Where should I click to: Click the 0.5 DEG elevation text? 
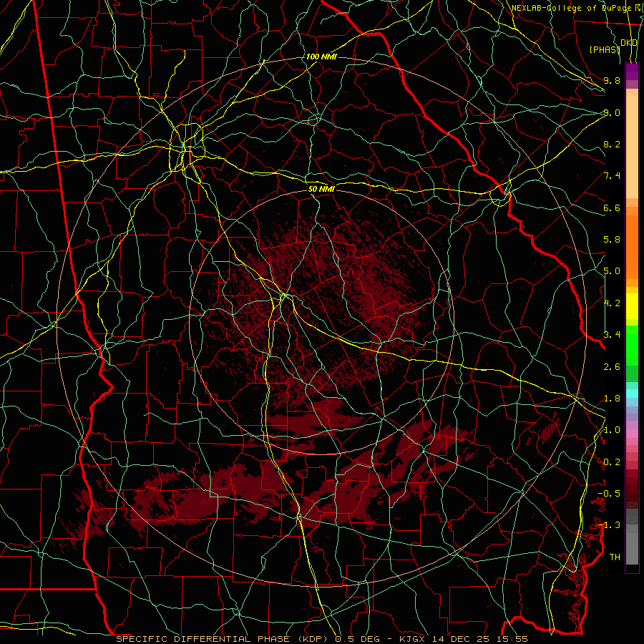coord(358,639)
